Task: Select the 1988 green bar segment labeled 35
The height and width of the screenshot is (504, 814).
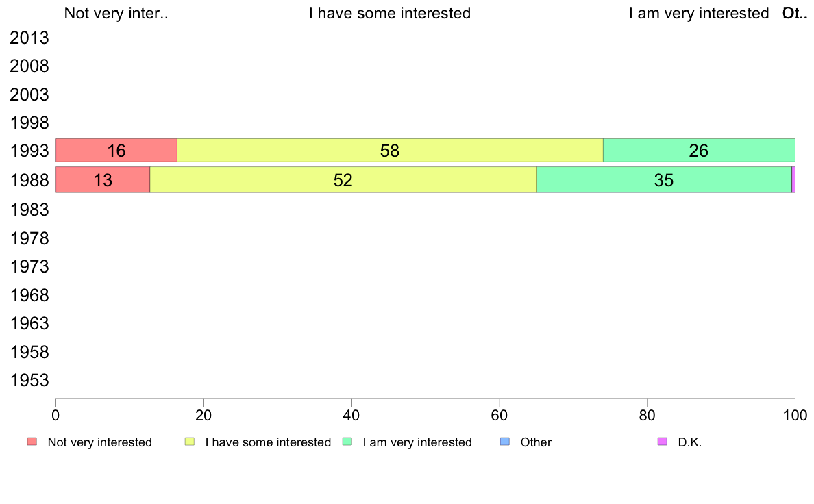Action: click(664, 179)
